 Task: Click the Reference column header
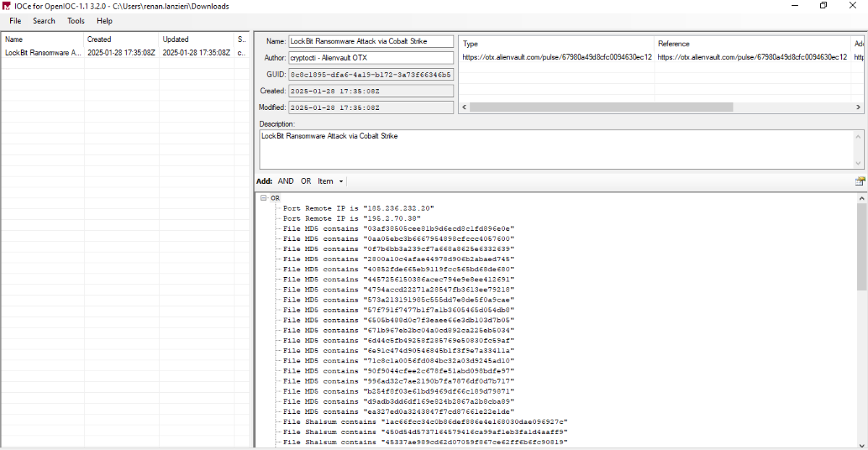coord(752,43)
